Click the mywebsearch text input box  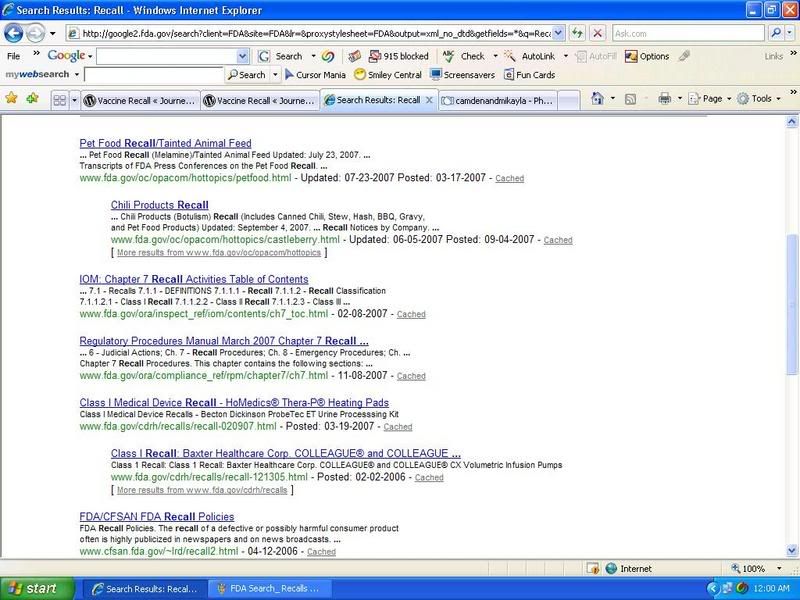[154, 75]
